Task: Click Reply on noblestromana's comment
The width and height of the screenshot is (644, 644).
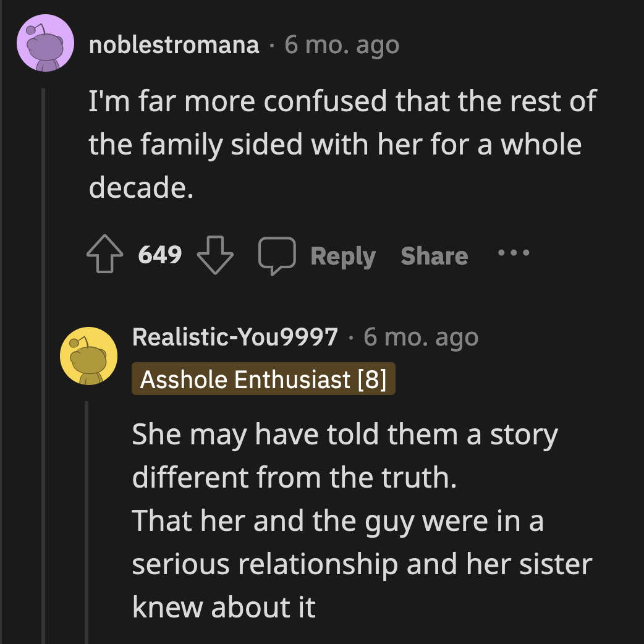Action: pyautogui.click(x=342, y=256)
